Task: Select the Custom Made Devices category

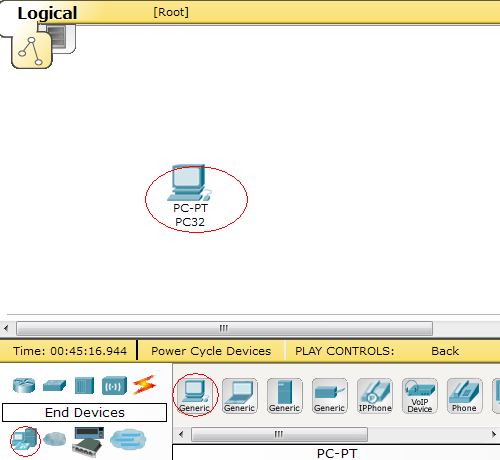Action: [x=88, y=441]
